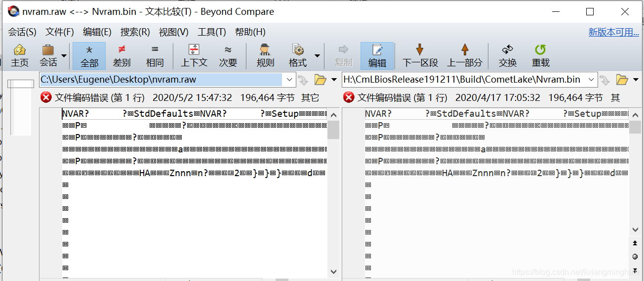Swap sides with Swap (交换) button
The width and height of the screenshot is (644, 281).
[x=508, y=56]
